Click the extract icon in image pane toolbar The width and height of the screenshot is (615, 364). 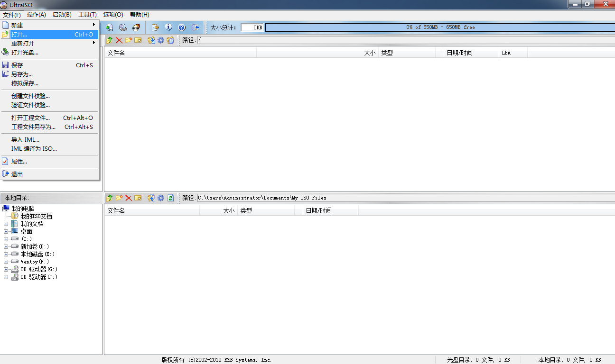151,40
